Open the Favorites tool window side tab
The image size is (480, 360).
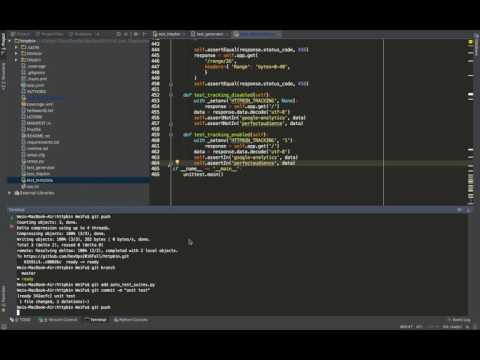coord(3,299)
